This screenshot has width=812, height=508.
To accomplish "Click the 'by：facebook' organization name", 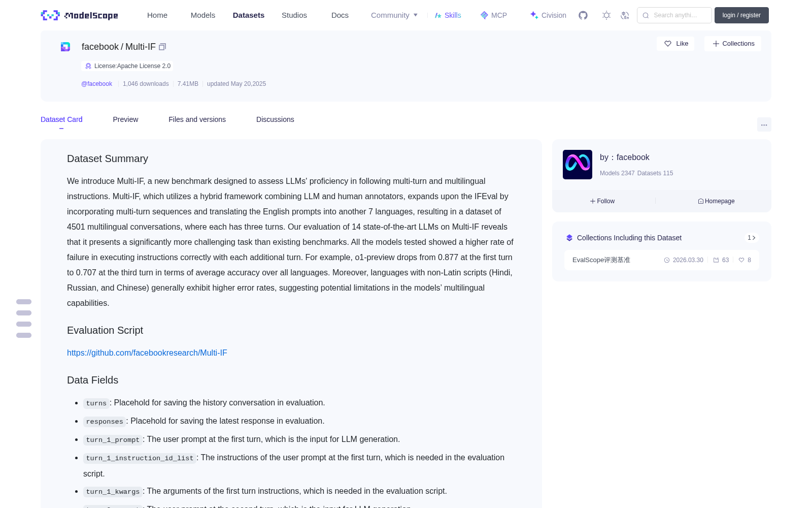I will click(625, 157).
